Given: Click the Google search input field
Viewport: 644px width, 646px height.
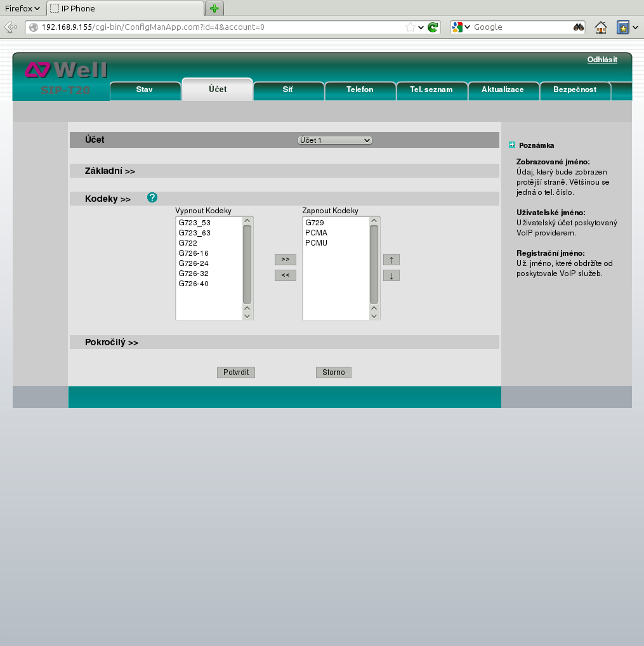Looking at the screenshot, I should click(x=520, y=27).
